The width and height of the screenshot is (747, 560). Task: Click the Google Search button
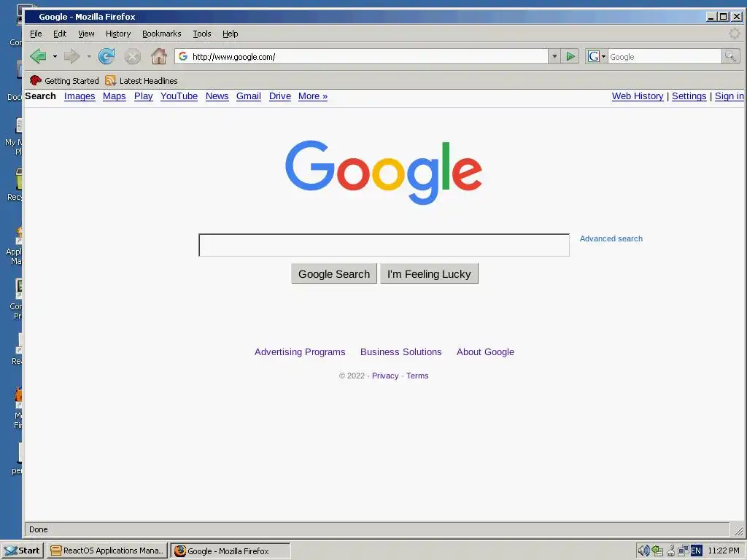334,274
